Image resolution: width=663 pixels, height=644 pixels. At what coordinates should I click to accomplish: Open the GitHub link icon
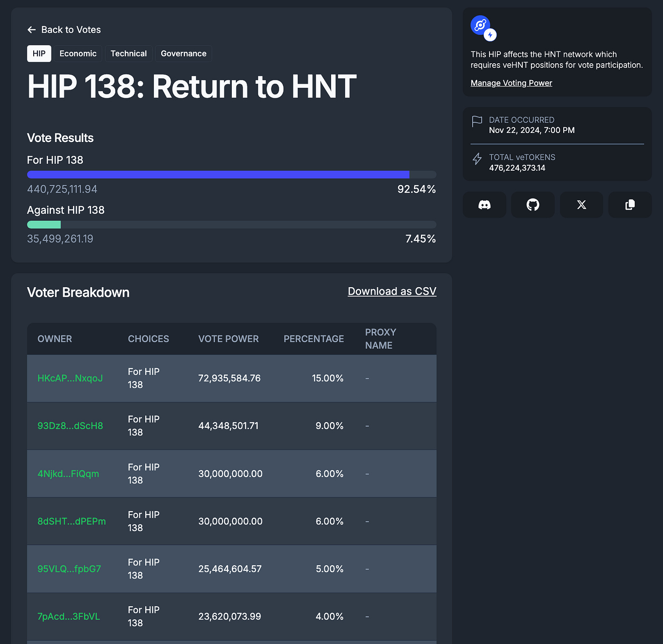tap(533, 205)
